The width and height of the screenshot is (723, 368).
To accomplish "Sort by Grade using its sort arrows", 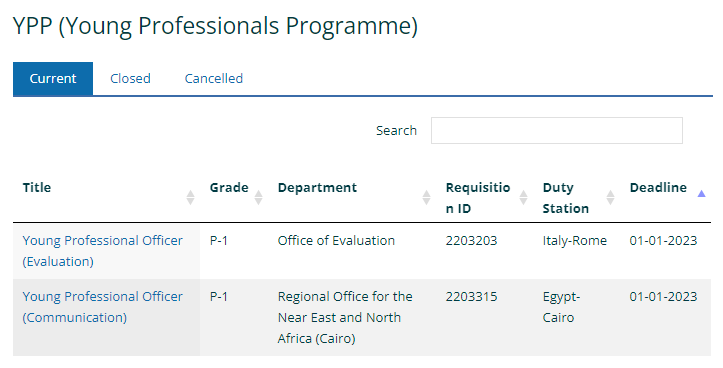I will [x=259, y=197].
